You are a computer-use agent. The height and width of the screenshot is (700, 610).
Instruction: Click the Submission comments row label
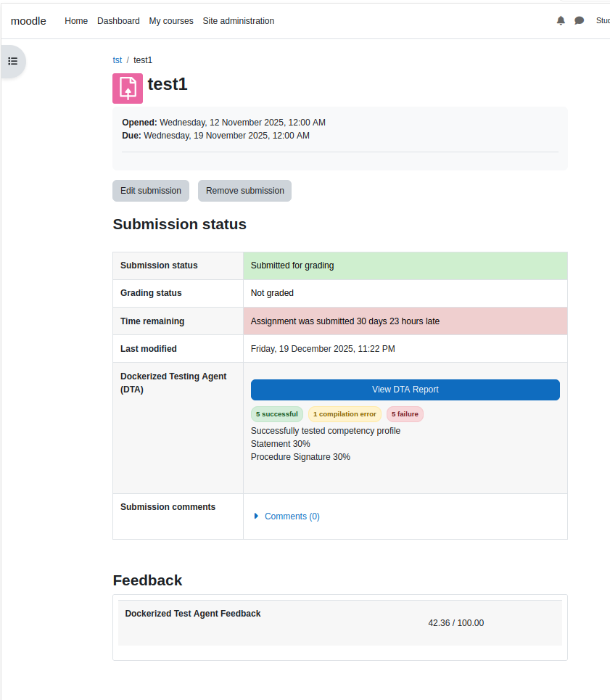[168, 507]
